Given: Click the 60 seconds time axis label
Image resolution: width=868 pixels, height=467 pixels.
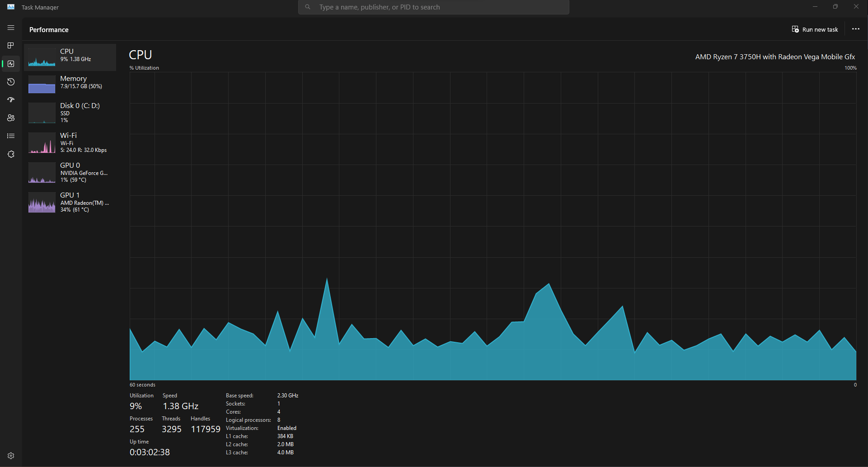Looking at the screenshot, I should [142, 385].
